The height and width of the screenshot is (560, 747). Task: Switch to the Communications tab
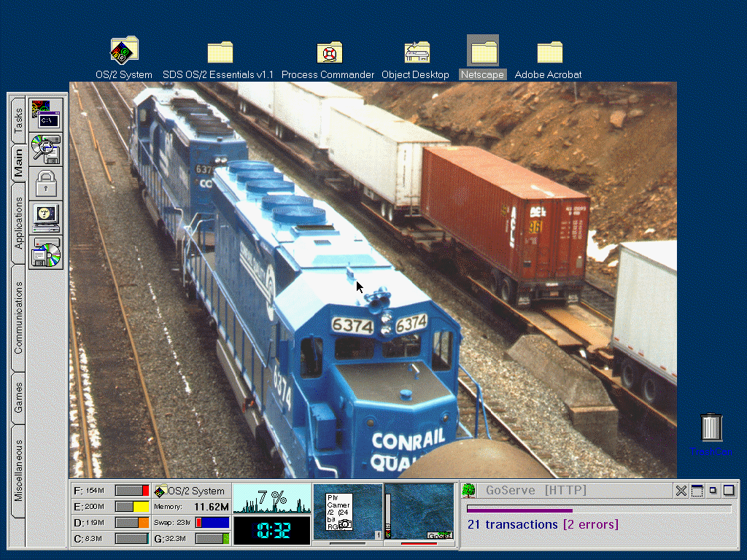point(18,318)
